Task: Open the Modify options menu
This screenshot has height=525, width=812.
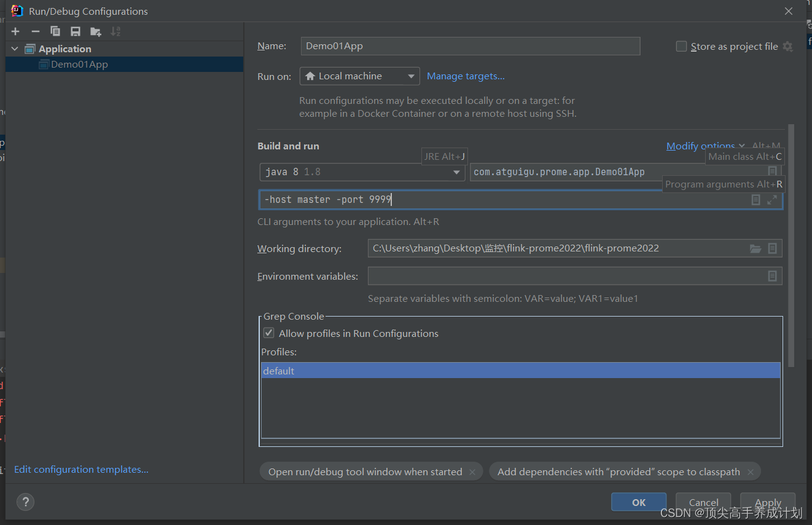Action: pyautogui.click(x=701, y=146)
